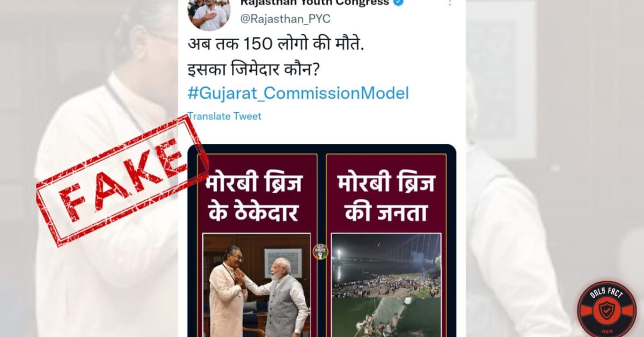Image resolution: width=644 pixels, height=337 pixels.
Task: Click heading "मोरबी ब्रिज के ठेकेदार"
Action: coord(257,198)
